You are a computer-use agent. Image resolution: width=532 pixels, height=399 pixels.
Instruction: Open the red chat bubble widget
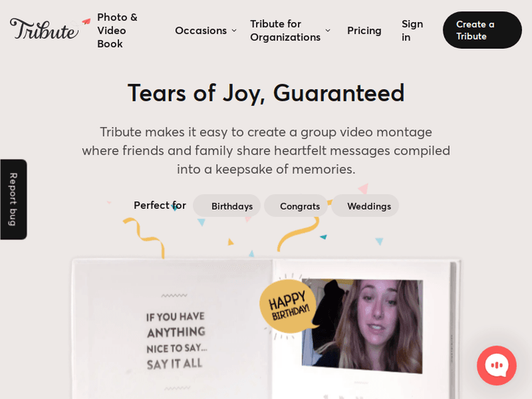pos(497,365)
